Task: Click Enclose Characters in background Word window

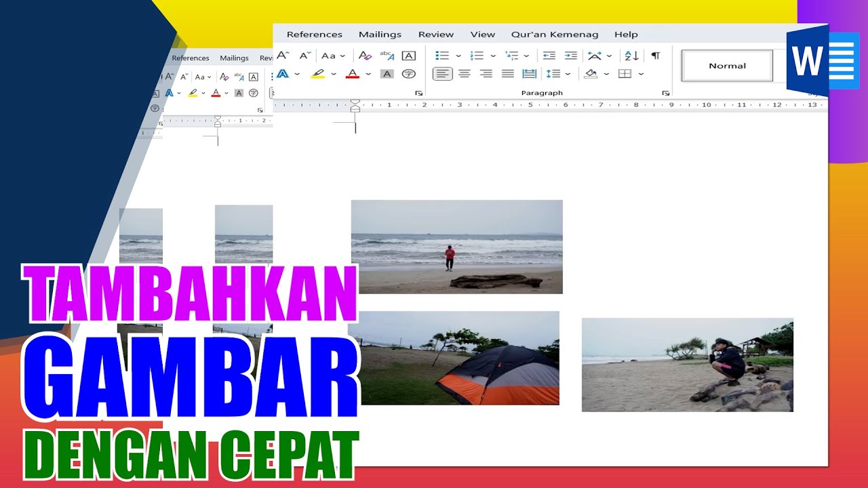Action: tap(253, 93)
